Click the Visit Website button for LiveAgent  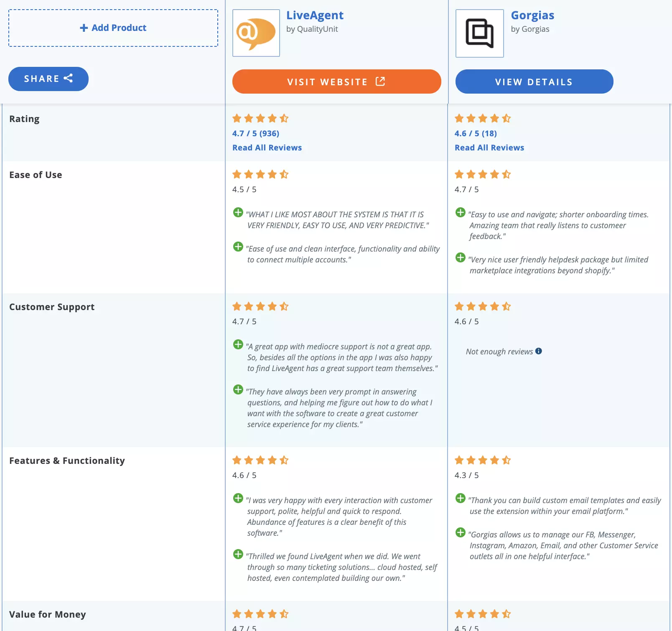(336, 81)
